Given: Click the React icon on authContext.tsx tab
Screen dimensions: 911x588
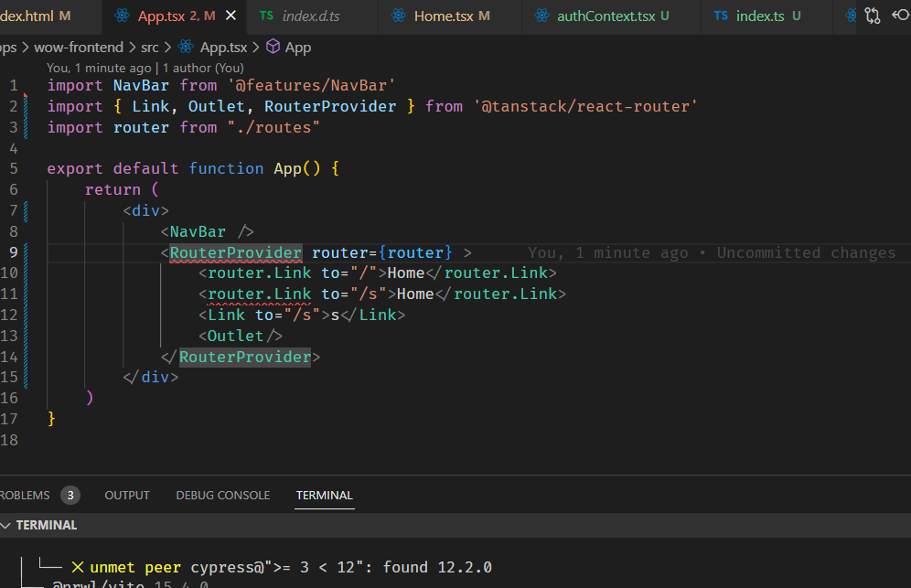Looking at the screenshot, I should tap(541, 16).
